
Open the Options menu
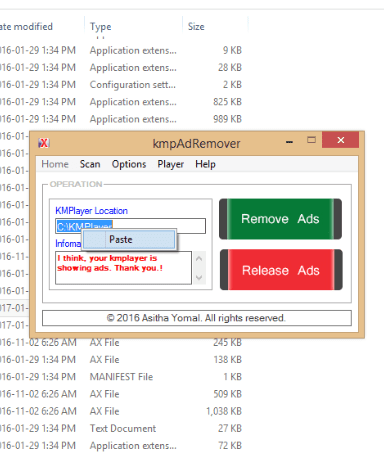[129, 164]
